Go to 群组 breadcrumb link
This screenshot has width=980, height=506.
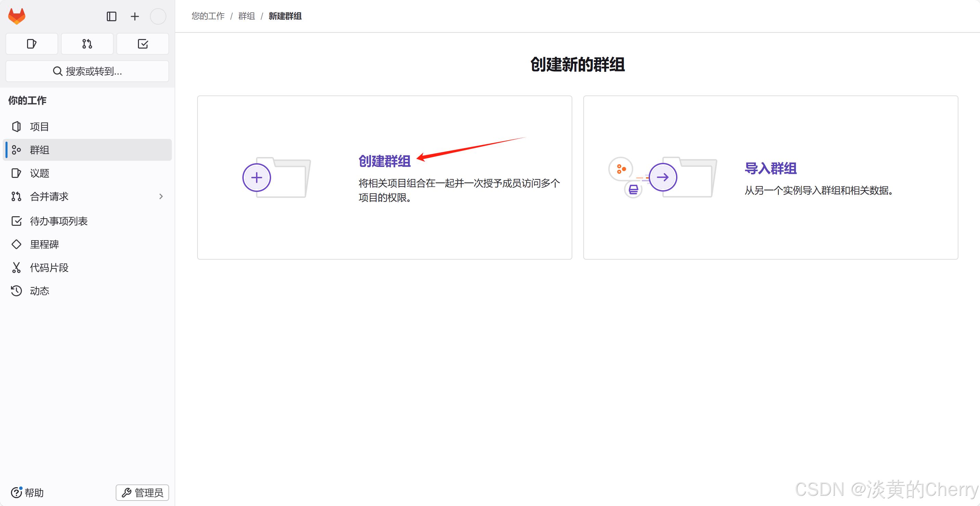[246, 16]
